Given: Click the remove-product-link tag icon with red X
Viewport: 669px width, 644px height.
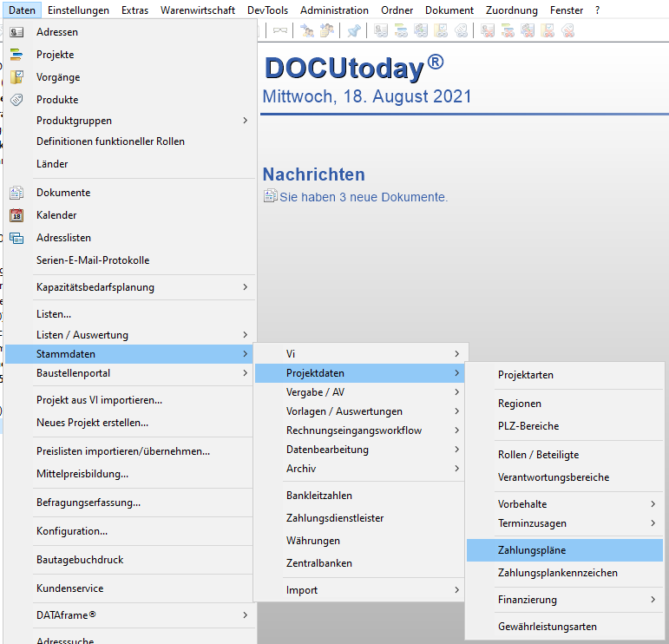Looking at the screenshot, I should [x=567, y=30].
